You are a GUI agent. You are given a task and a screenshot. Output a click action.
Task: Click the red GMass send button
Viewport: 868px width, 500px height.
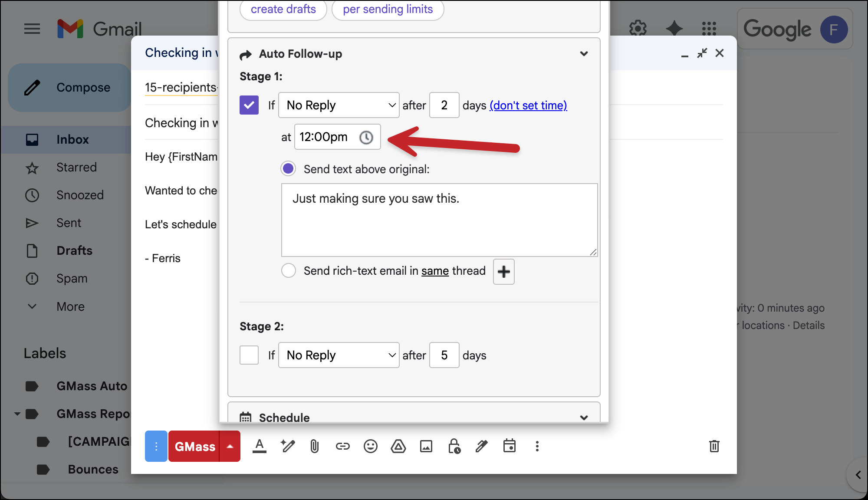194,446
